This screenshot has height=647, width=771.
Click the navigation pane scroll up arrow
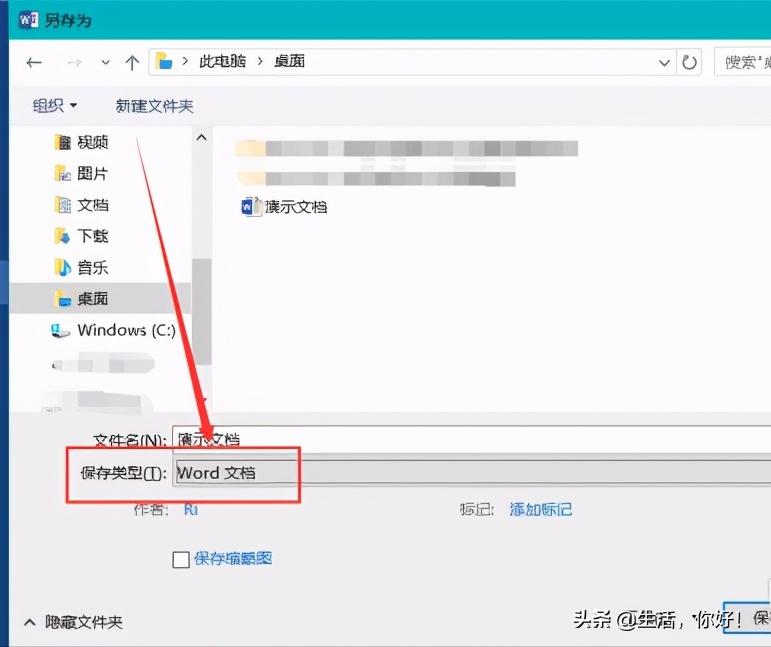pos(202,138)
